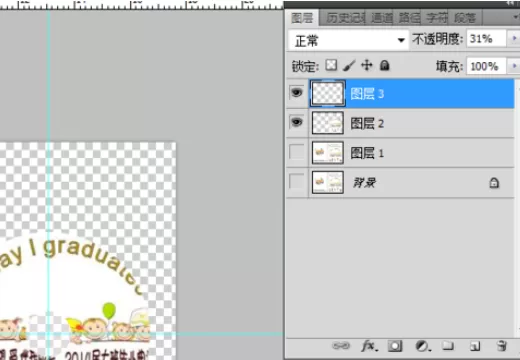Select layer name 图层 3
The image size is (520, 360).
click(x=367, y=94)
